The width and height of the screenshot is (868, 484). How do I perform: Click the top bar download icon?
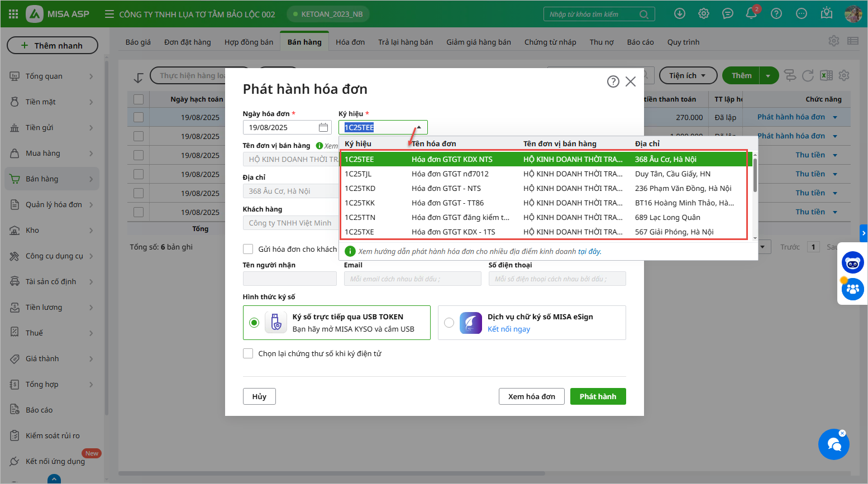pyautogui.click(x=680, y=14)
